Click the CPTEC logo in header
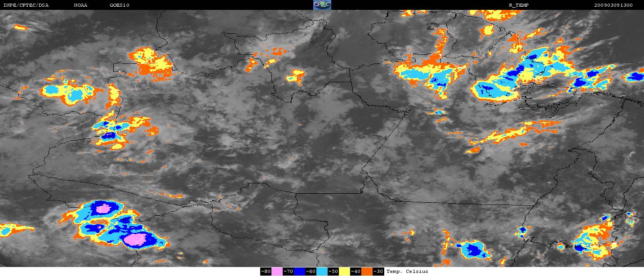The width and height of the screenshot is (644, 276). [x=322, y=5]
